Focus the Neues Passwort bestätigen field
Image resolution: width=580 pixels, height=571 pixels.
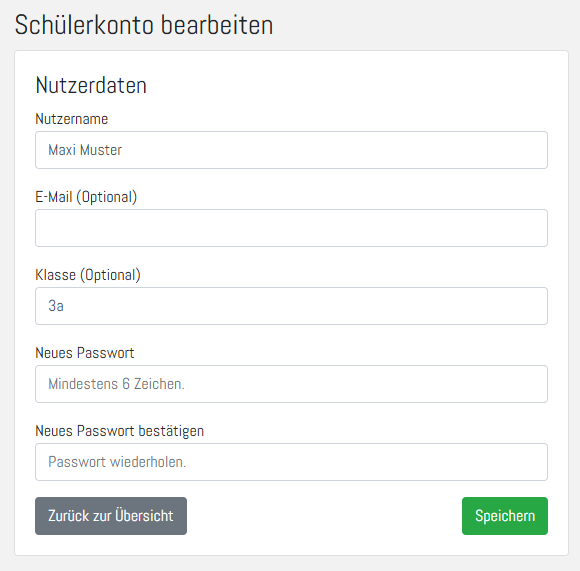coord(291,462)
